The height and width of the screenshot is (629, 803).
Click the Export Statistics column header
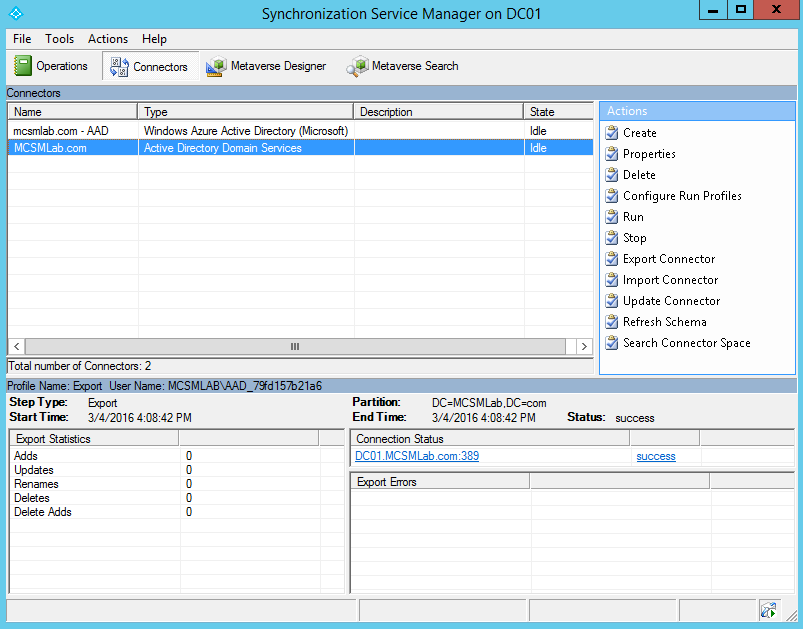[94, 439]
